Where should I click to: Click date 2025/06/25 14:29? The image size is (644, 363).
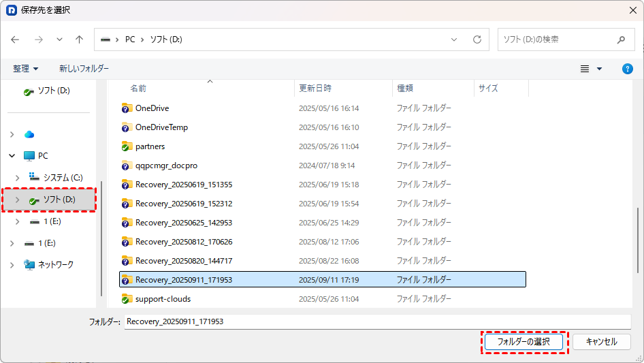coord(329,223)
